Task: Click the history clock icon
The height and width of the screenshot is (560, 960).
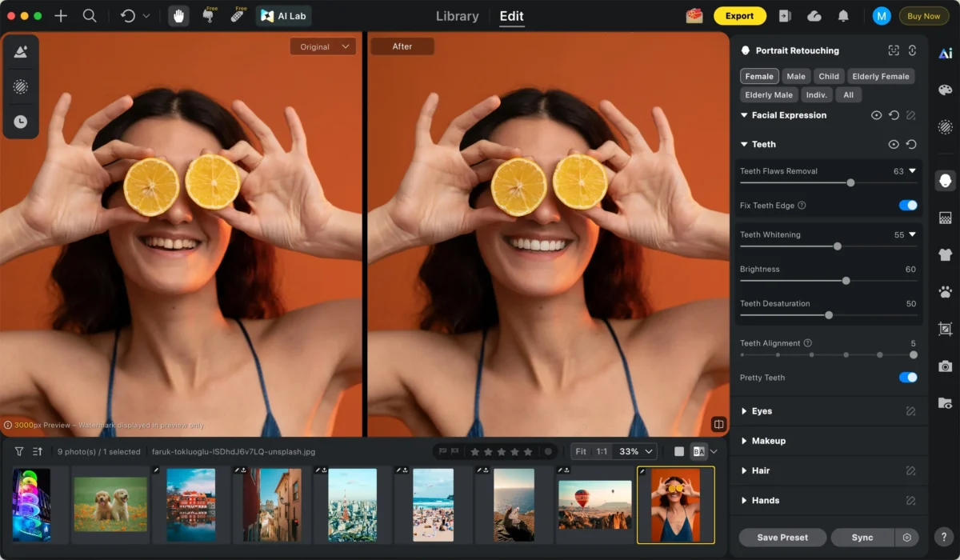Action: [x=21, y=122]
